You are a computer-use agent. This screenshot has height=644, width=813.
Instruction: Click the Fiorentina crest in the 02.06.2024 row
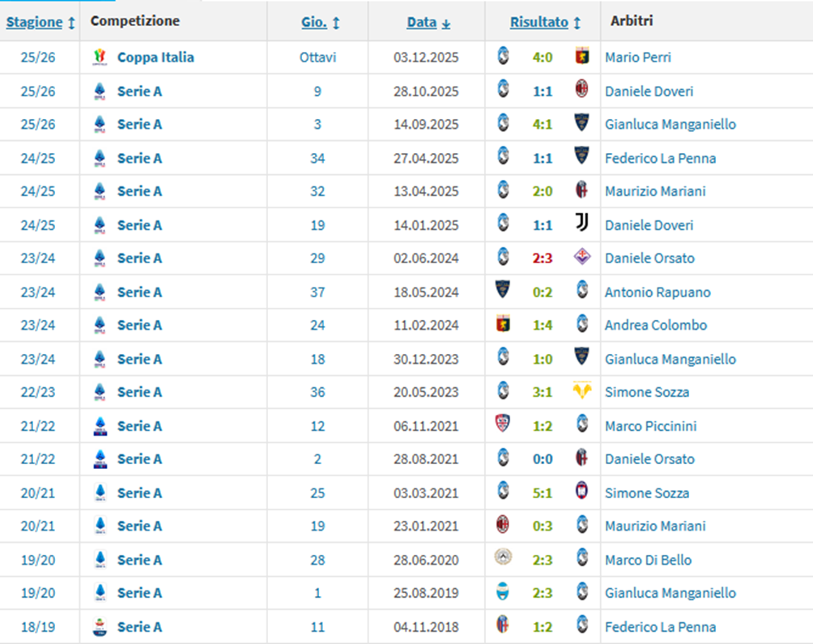[x=581, y=258]
